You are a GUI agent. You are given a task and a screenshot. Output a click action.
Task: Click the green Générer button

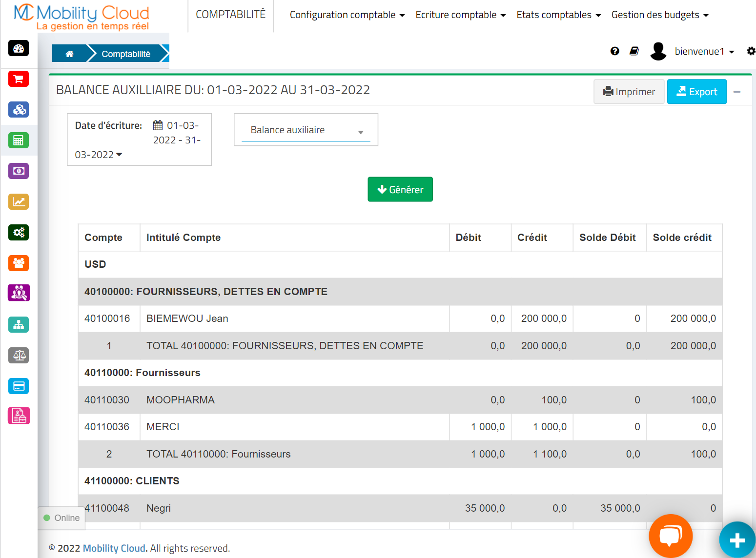[400, 189]
